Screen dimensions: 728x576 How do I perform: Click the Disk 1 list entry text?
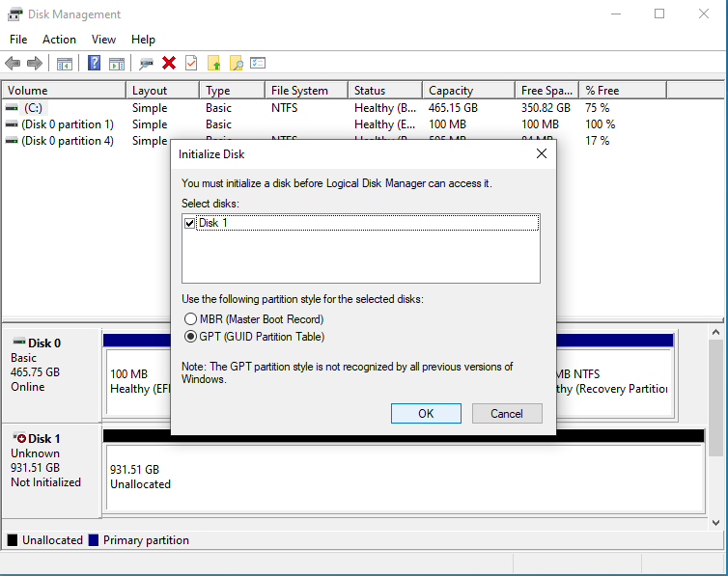[213, 223]
